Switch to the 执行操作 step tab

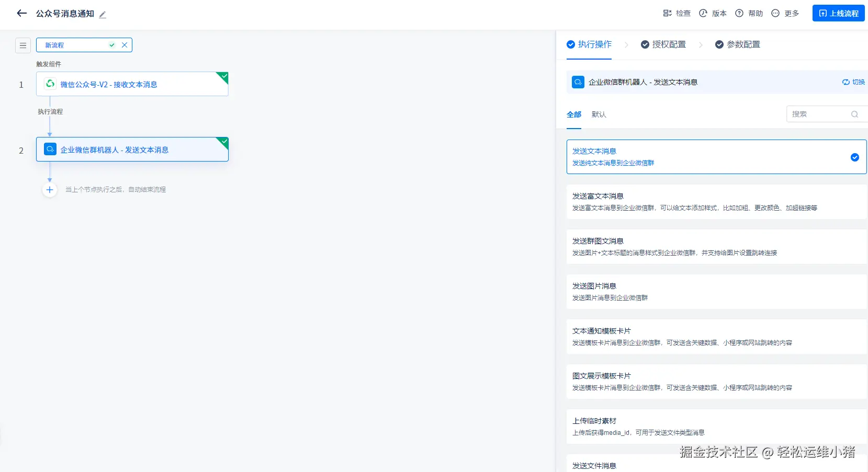tap(589, 44)
